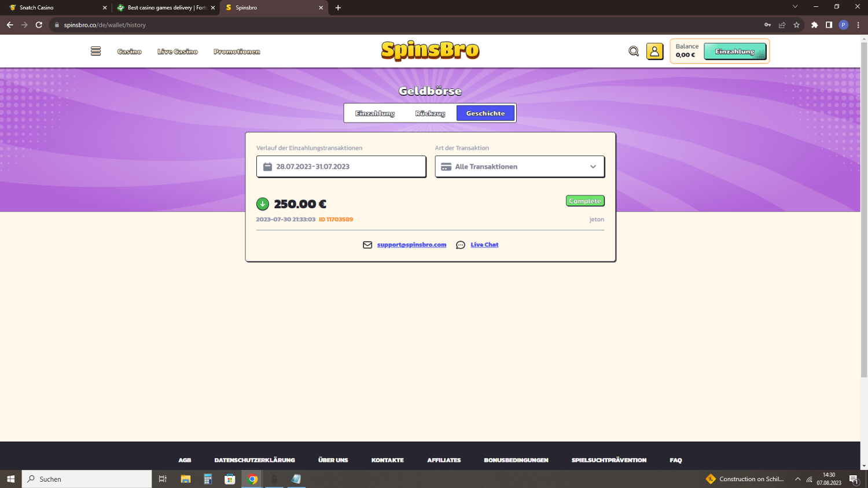Click the Einzahlung button next to Balance
Viewport: 868px width, 488px height.
[734, 51]
